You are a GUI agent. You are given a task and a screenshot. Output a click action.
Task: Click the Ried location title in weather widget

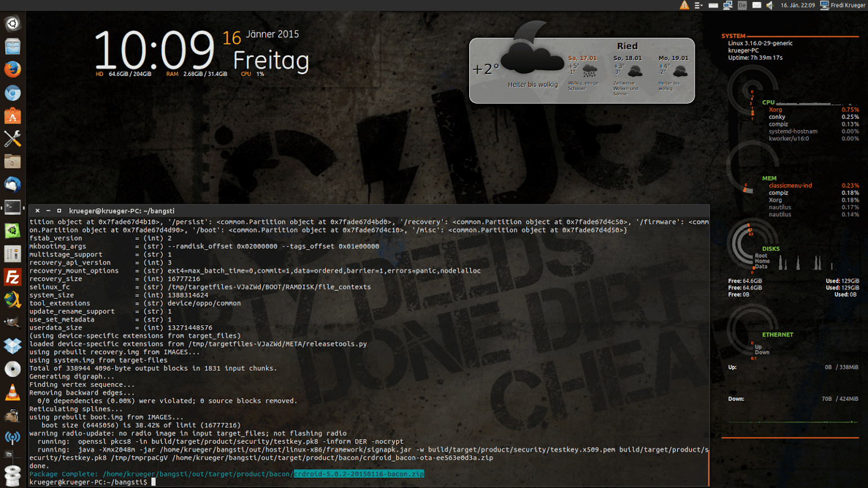(x=627, y=46)
